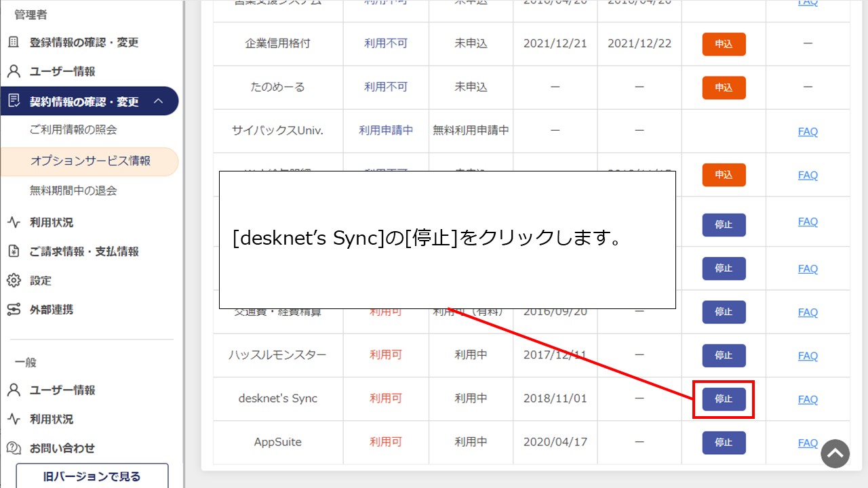Click the gear icon beside 設定
This screenshot has height=488, width=868.
[x=14, y=281]
